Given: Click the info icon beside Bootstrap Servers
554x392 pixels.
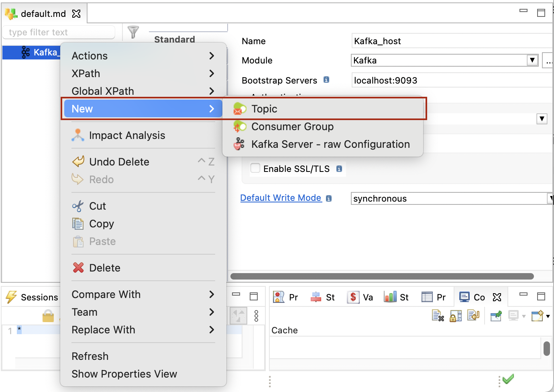Looking at the screenshot, I should point(326,80).
